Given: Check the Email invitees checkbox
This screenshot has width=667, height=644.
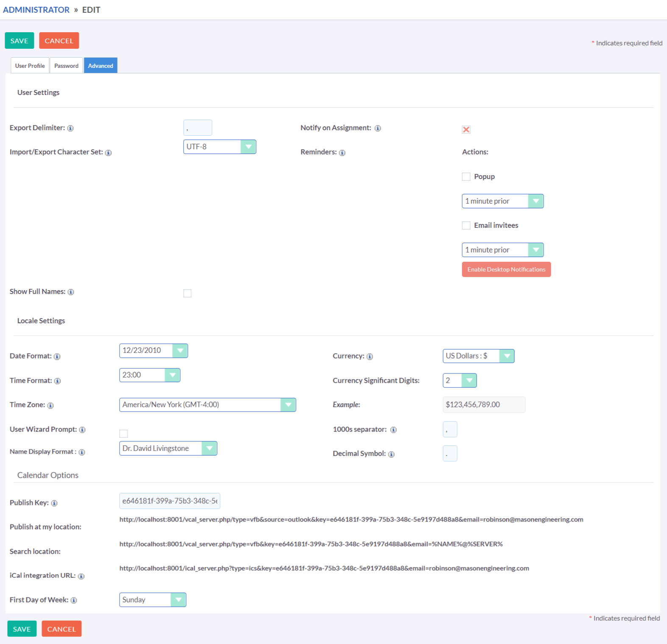Looking at the screenshot, I should (466, 226).
